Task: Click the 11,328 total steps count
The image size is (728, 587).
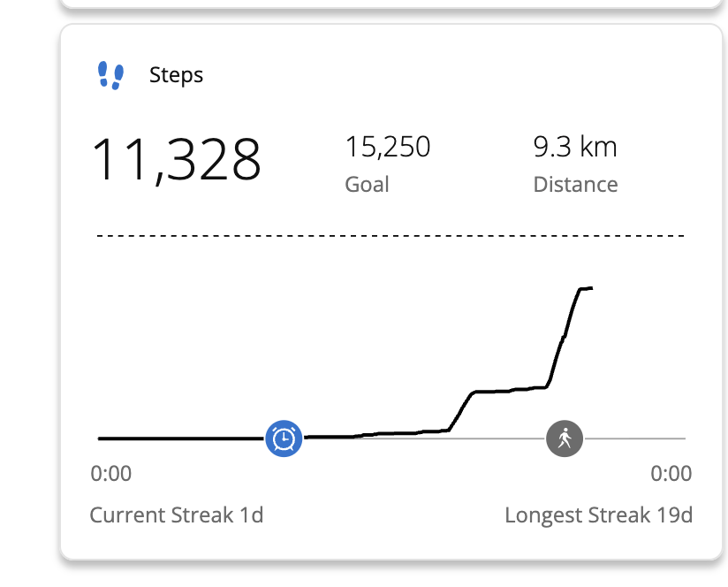Action: [177, 159]
